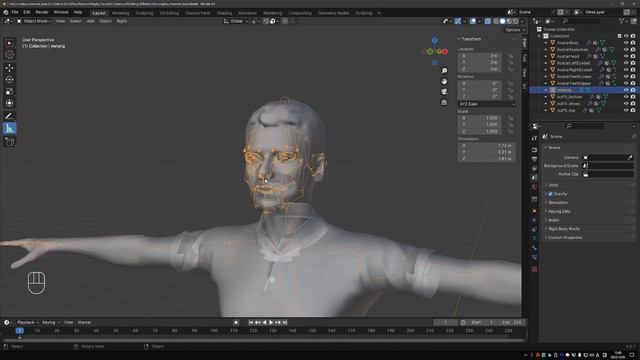Open the World properties tab icon
Screen dimensions: 640x360
534,187
